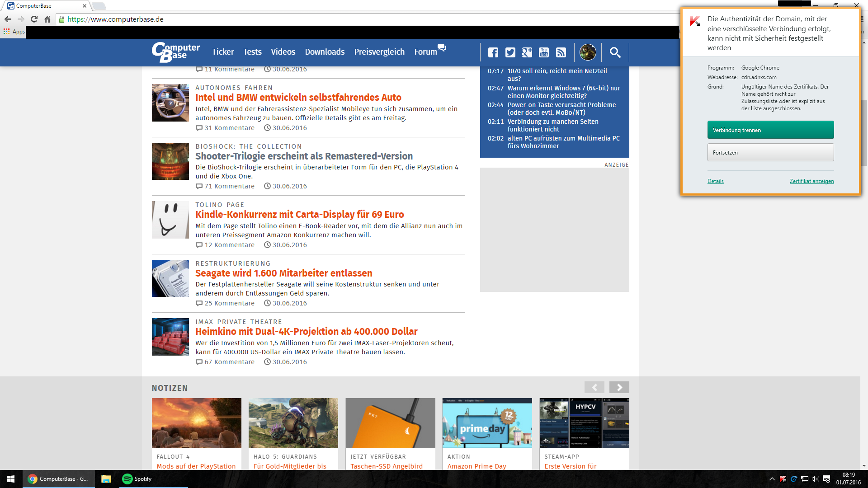
Task: Open the site search magnifier icon
Action: click(x=615, y=52)
